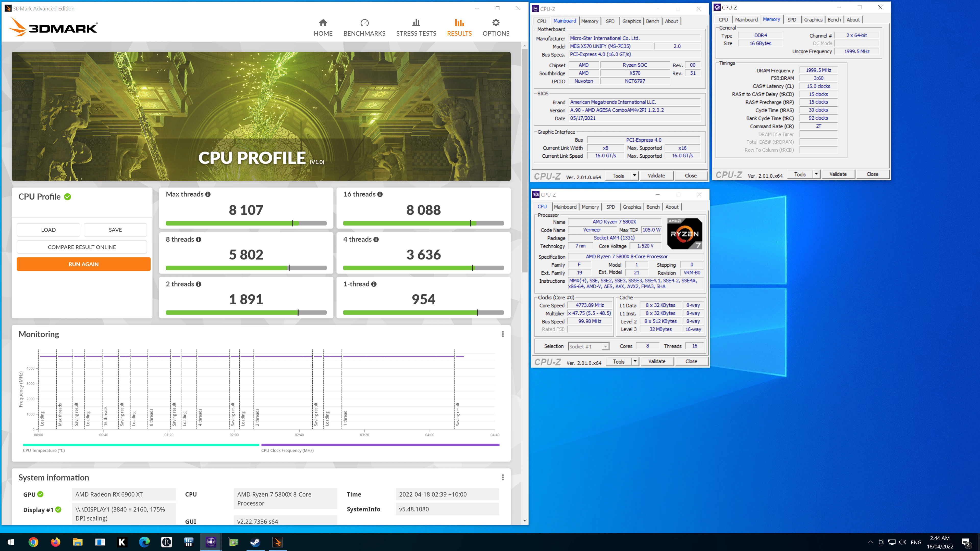Open BENCHMARKS section in 3DMark
The image size is (980, 551).
point(364,28)
